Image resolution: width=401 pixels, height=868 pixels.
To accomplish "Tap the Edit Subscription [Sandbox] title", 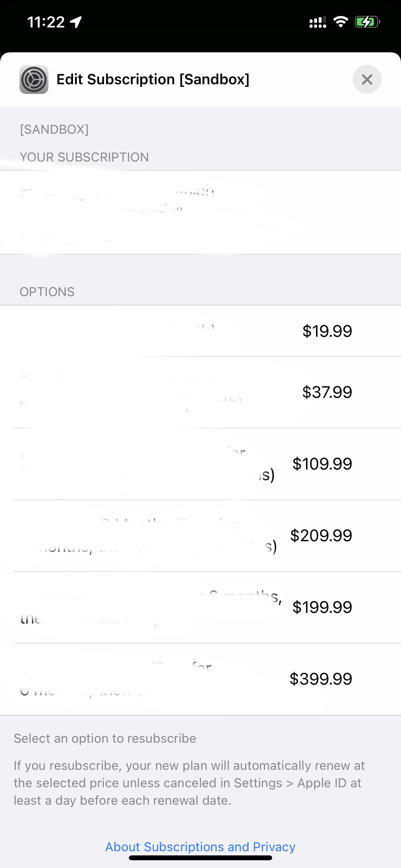I will click(x=153, y=79).
